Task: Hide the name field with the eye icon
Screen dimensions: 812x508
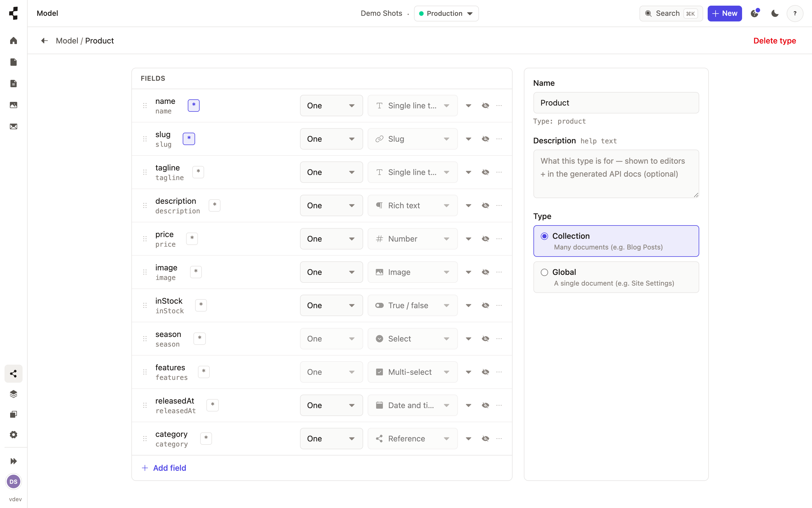Action: [x=485, y=106]
